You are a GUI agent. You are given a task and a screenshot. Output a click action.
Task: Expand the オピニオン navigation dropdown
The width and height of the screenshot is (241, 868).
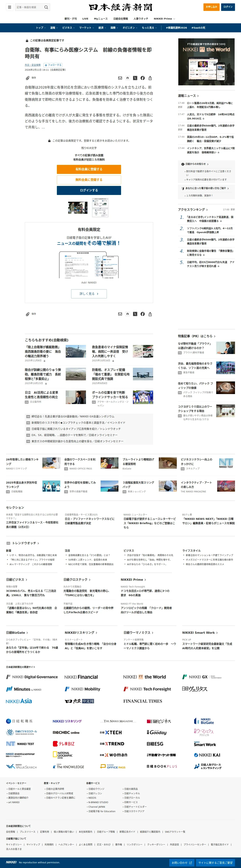click(130, 28)
